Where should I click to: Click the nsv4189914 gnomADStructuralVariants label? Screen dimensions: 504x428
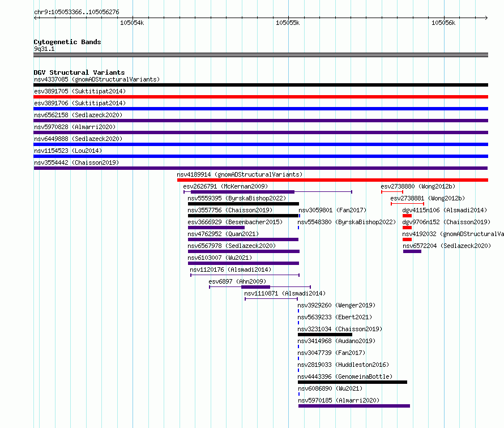[x=240, y=174]
